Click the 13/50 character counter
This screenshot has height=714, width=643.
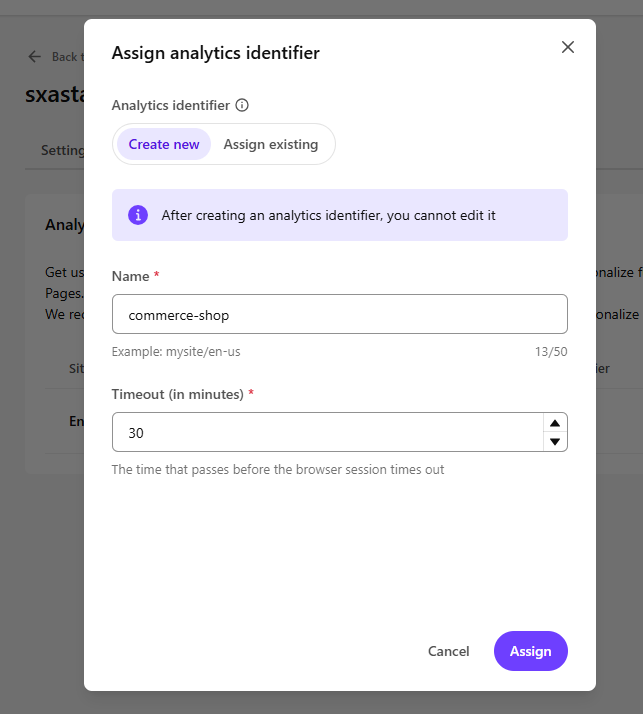click(x=551, y=352)
